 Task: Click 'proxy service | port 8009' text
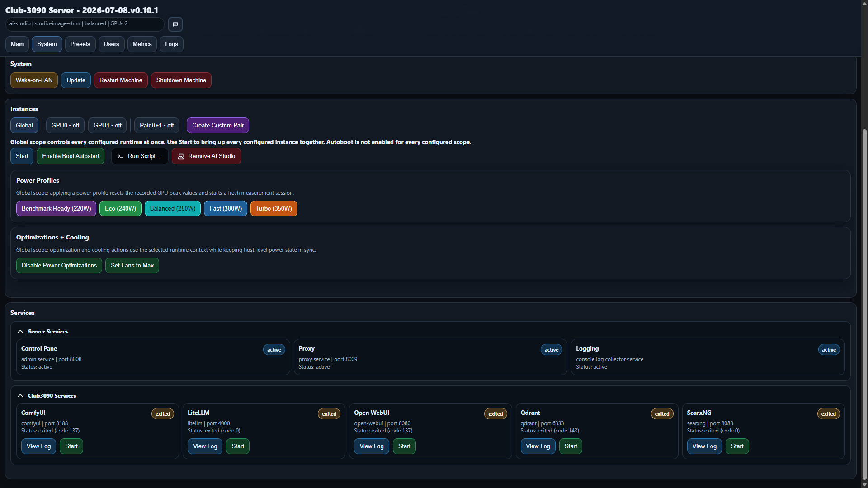pos(328,360)
